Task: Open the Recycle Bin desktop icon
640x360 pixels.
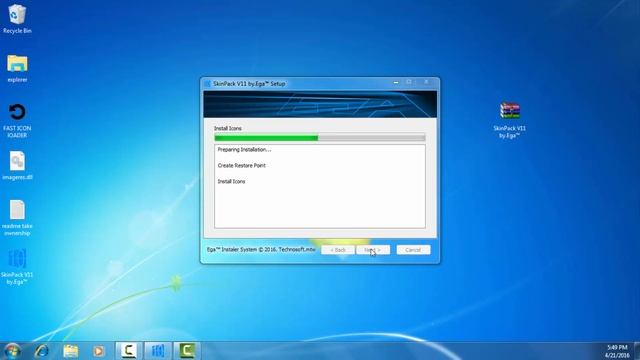Action: coord(17,18)
